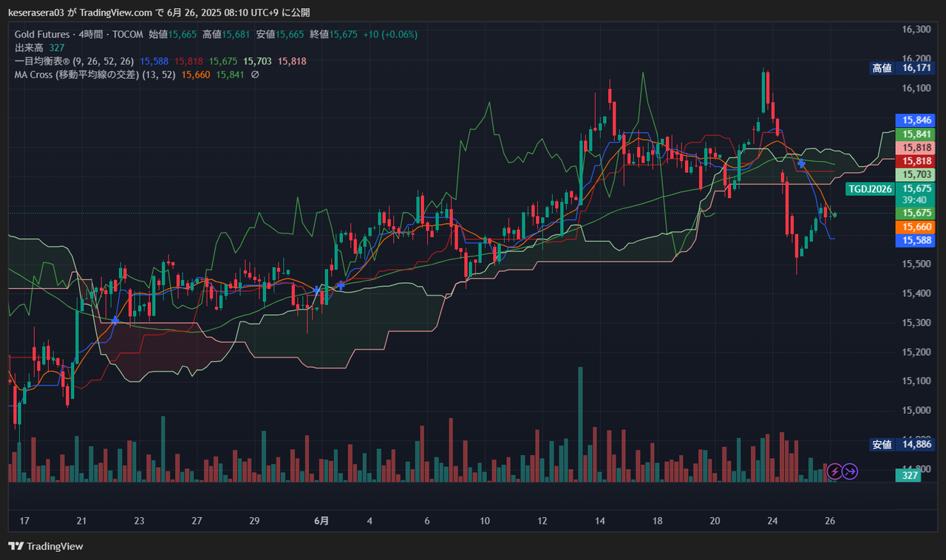
Task: Click the teal 327 volume tag on the axis
Action: point(908,476)
